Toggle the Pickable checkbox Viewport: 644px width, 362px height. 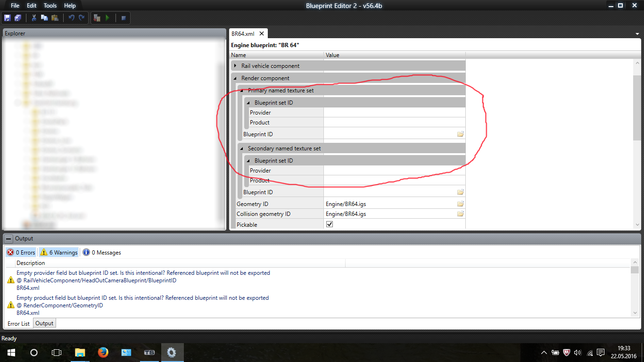[x=330, y=224]
